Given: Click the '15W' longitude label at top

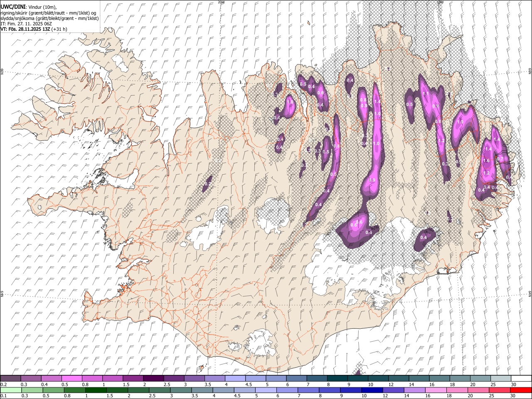Looking at the screenshot, I should 441,2.
